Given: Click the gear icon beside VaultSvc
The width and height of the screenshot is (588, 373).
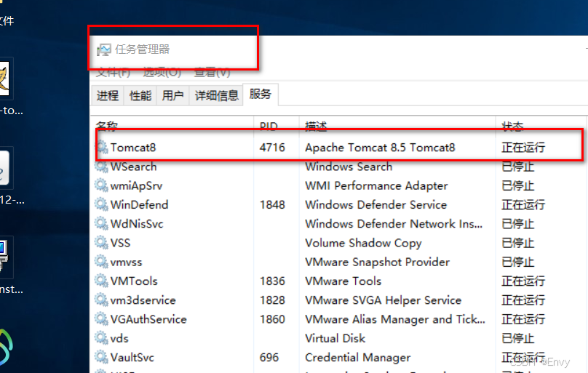Looking at the screenshot, I should click(x=102, y=357).
